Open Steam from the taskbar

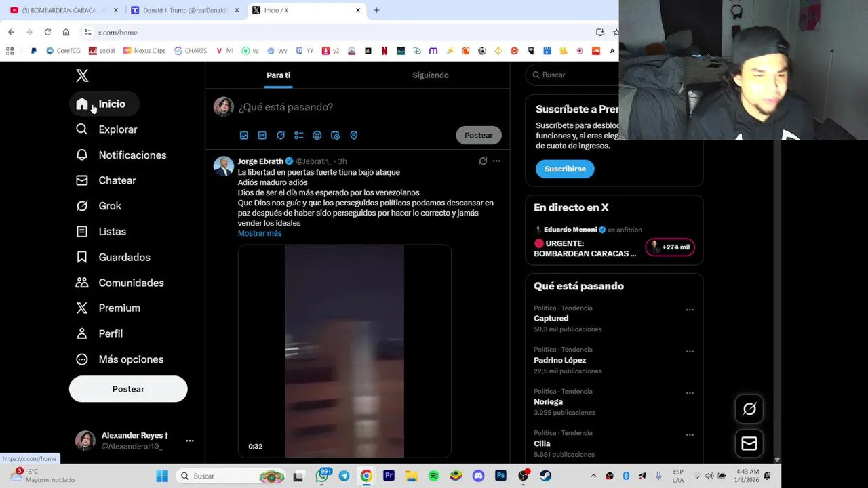(545, 476)
